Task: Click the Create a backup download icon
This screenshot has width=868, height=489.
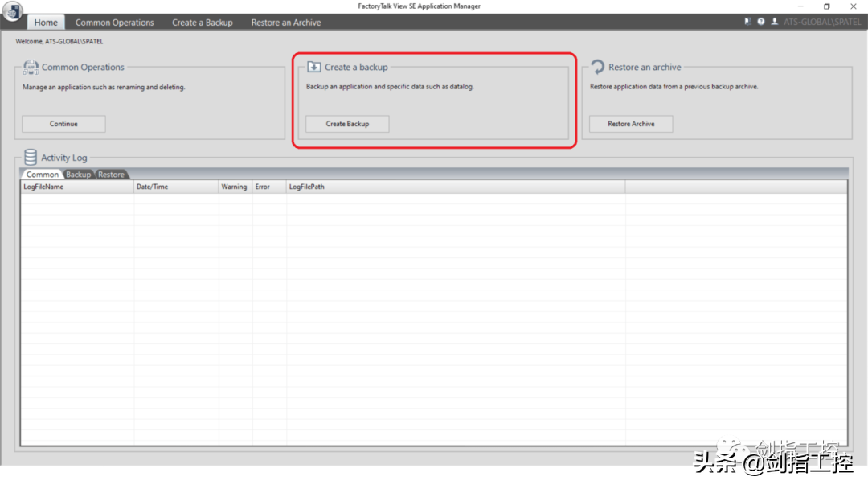Action: [314, 67]
